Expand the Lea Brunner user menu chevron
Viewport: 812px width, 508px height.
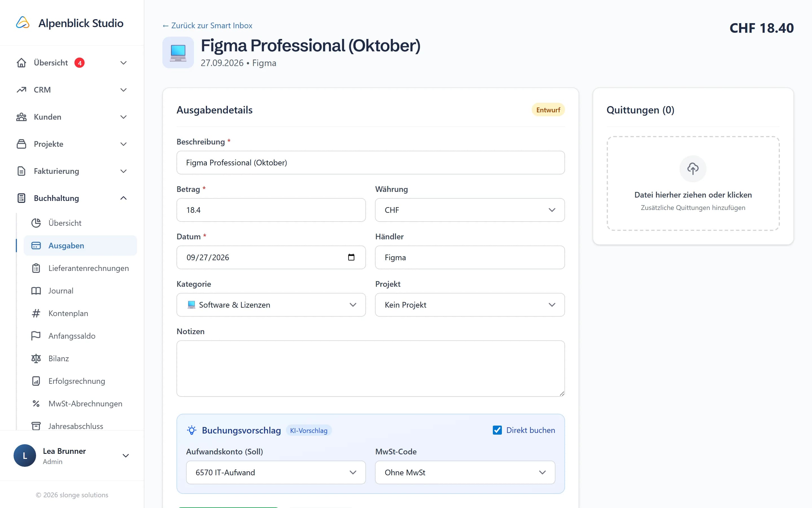coord(126,456)
